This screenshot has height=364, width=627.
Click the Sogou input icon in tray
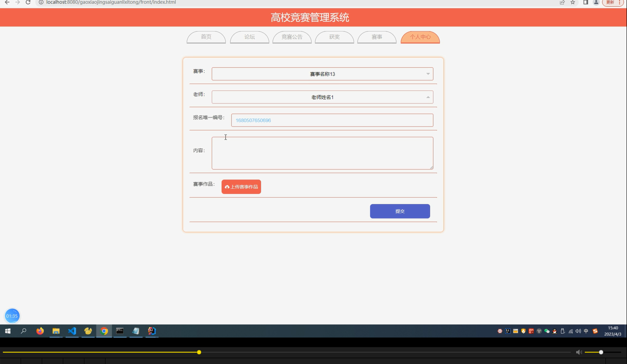[595, 331]
